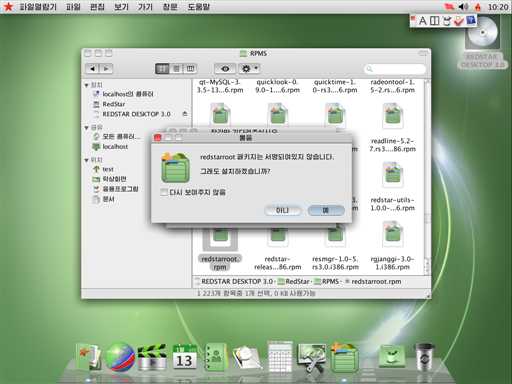Go back in the RPMS file browser

(x=92, y=69)
